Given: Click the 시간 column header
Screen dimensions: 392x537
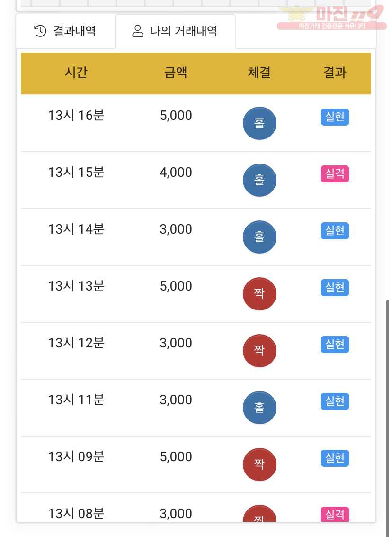Looking at the screenshot, I should click(x=76, y=73).
